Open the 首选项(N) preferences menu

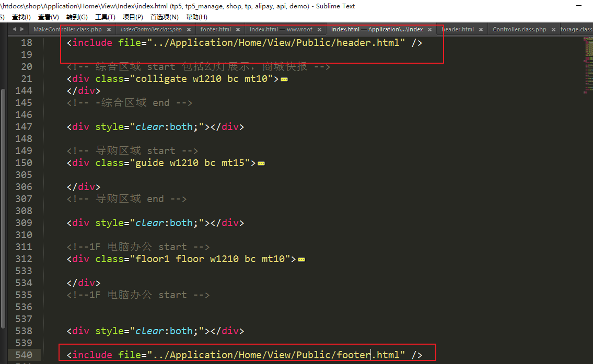click(164, 17)
